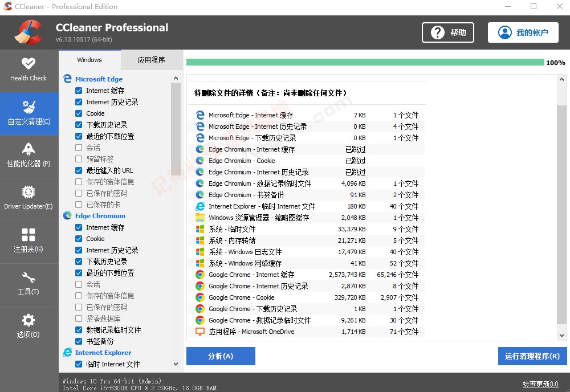The width and height of the screenshot is (570, 392).
Task: Click Chrome icon for Google Chrome - Cookie result
Action: pyautogui.click(x=200, y=297)
